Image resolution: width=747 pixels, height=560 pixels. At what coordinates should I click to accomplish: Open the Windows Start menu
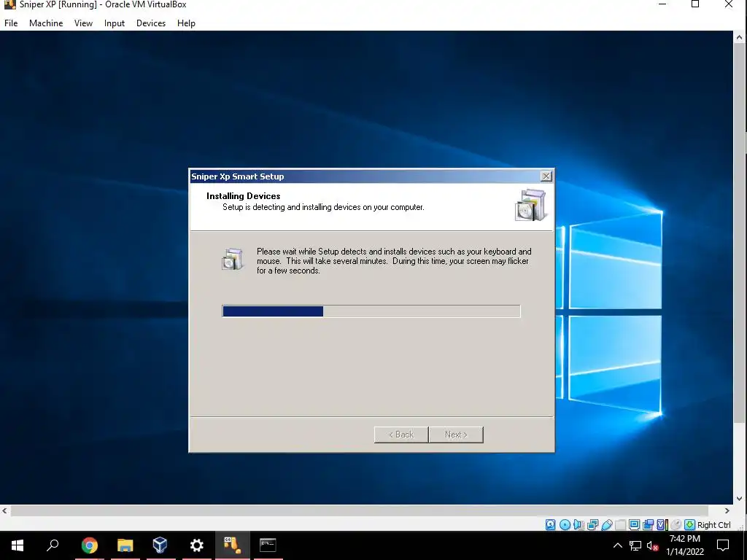tap(18, 545)
